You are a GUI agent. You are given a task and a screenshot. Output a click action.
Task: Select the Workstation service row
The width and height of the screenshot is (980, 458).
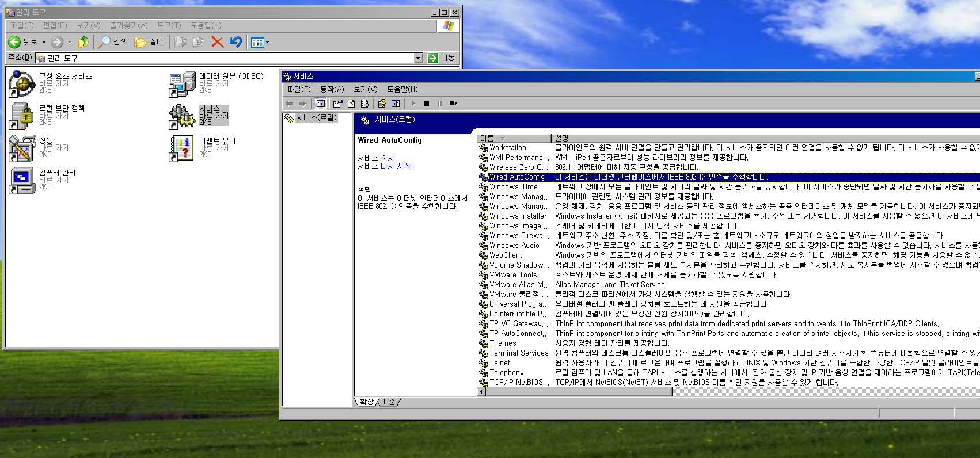click(729, 148)
